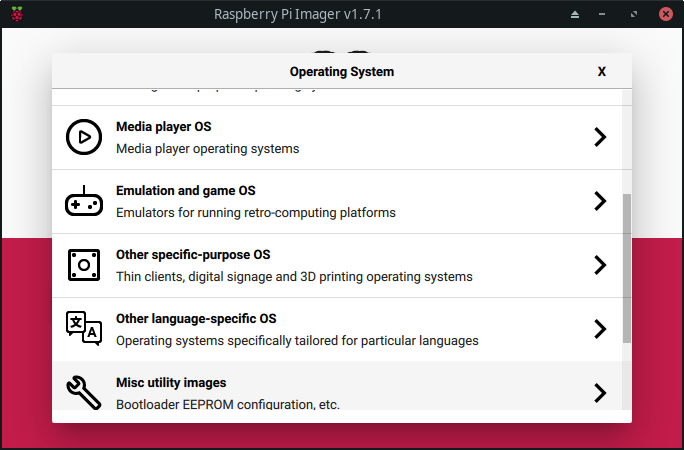Click the 'Thin clients, digital signage' description text
This screenshot has height=450, width=684.
(294, 277)
